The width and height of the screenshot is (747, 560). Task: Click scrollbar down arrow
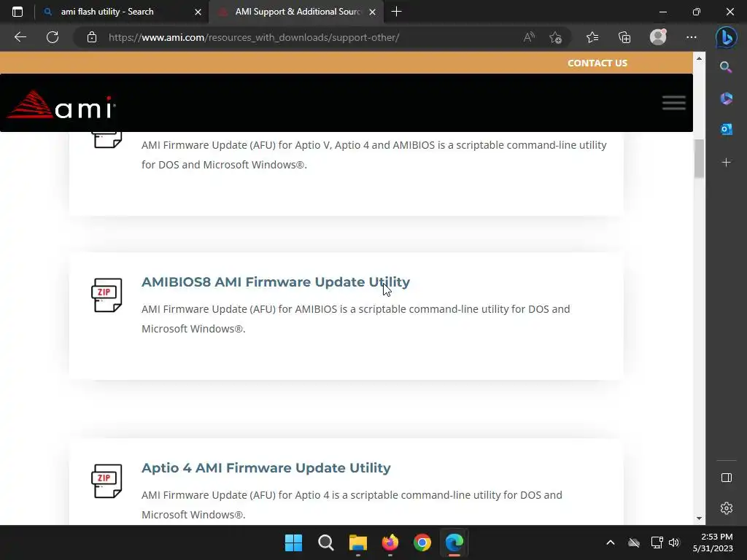(699, 518)
